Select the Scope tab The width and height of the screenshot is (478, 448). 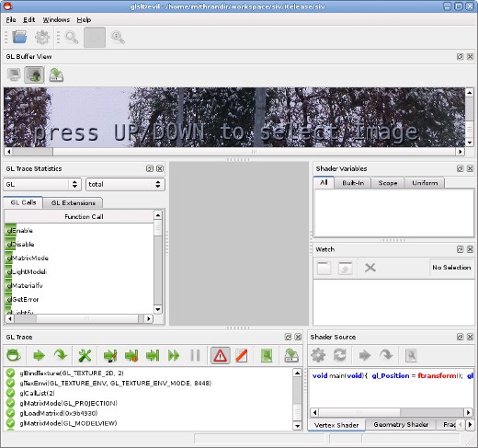(x=388, y=183)
